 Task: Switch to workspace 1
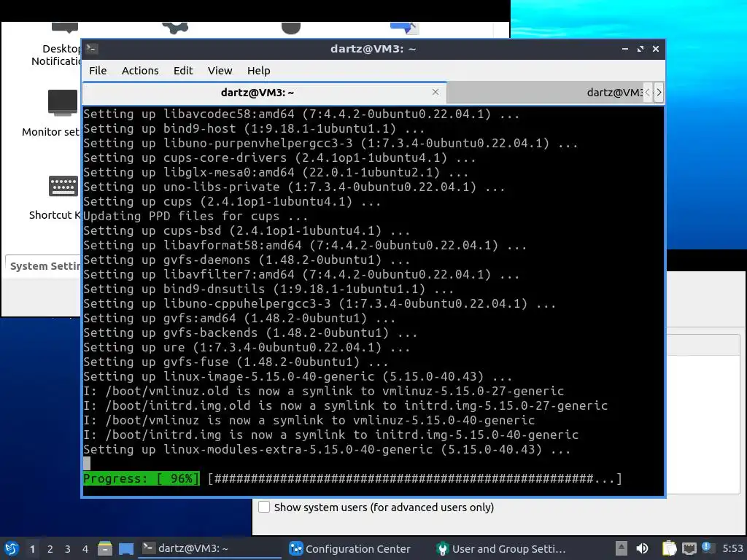pyautogui.click(x=32, y=549)
